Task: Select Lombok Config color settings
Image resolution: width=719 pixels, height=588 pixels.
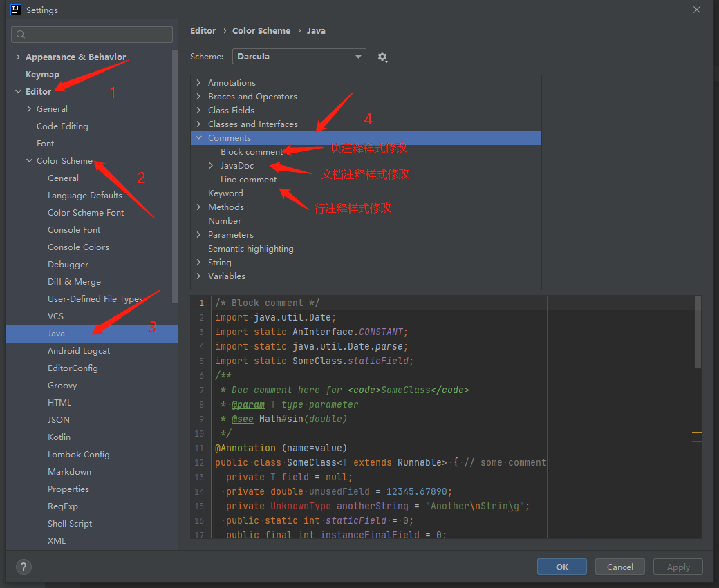Action: (x=78, y=454)
